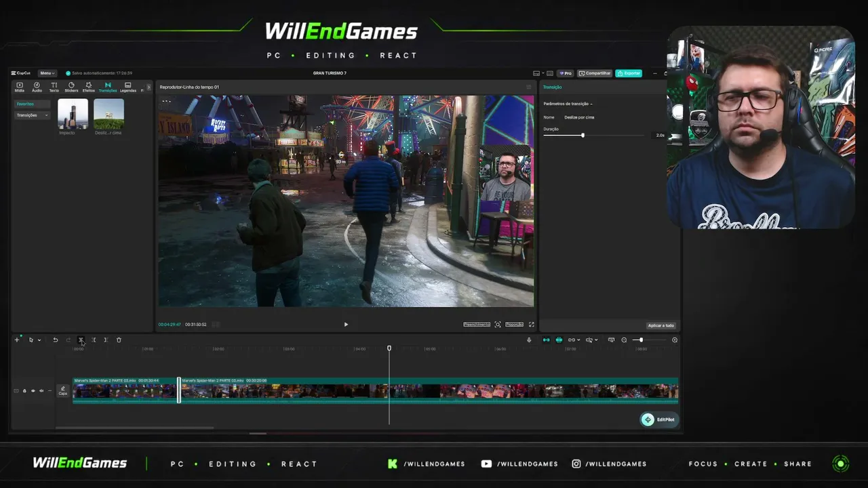868x488 pixels.
Task: Open the layout options icon in the title bar
Action: point(536,73)
